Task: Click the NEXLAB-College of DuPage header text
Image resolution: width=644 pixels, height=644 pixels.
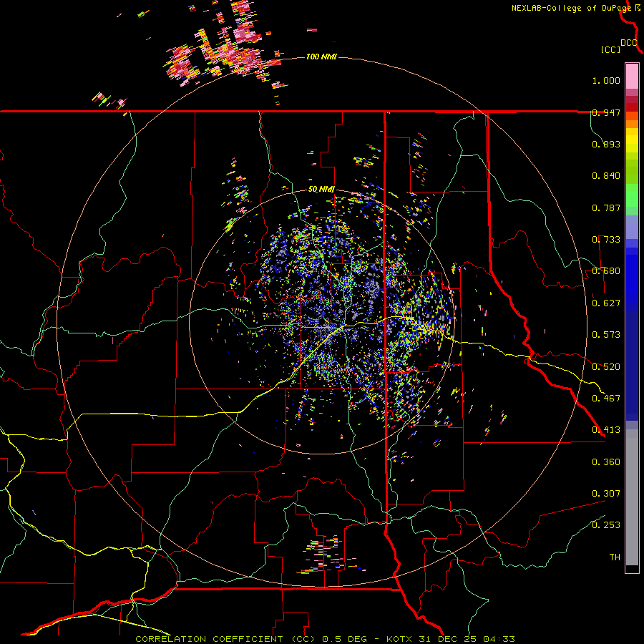Action: 571,8
